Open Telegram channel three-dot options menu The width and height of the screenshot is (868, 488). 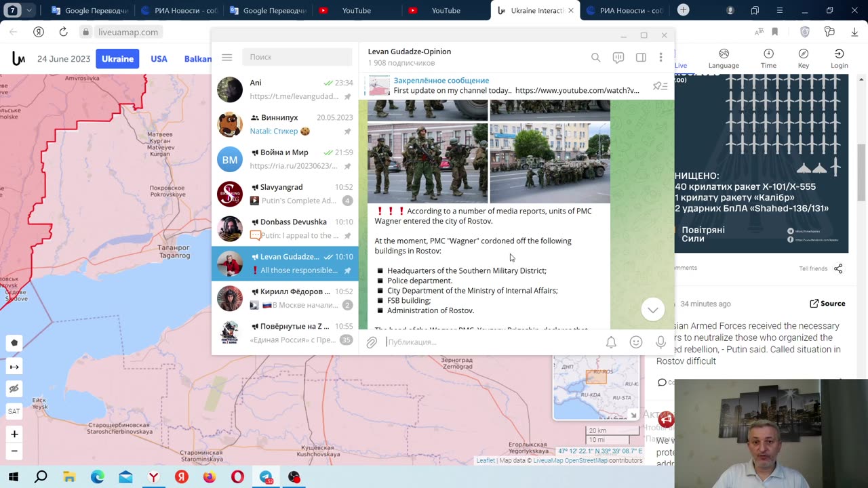pyautogui.click(x=660, y=58)
